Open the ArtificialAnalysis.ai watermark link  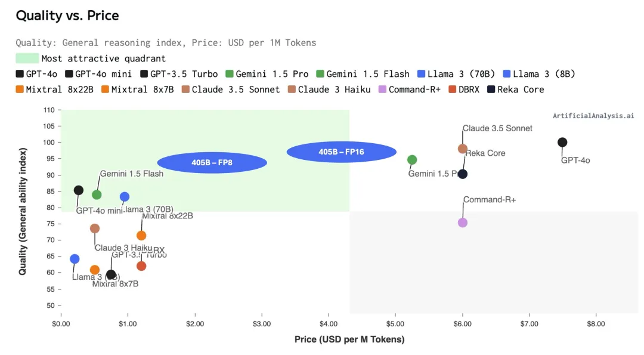(593, 116)
